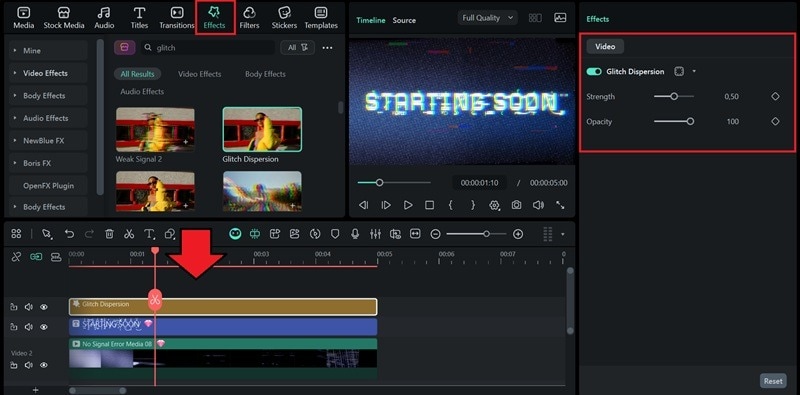This screenshot has height=395, width=800.
Task: Split clip with the scissors tool
Action: (129, 234)
